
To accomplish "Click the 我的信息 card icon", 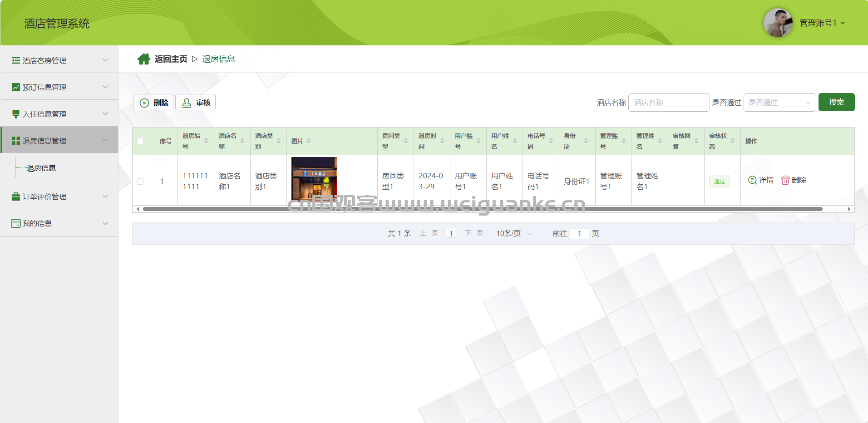I will tap(16, 223).
